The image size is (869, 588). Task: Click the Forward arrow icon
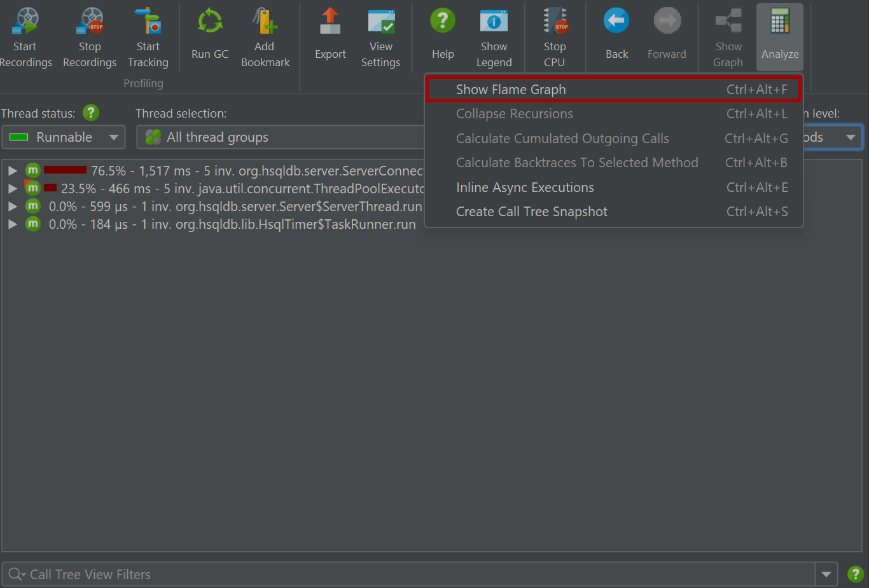[667, 22]
